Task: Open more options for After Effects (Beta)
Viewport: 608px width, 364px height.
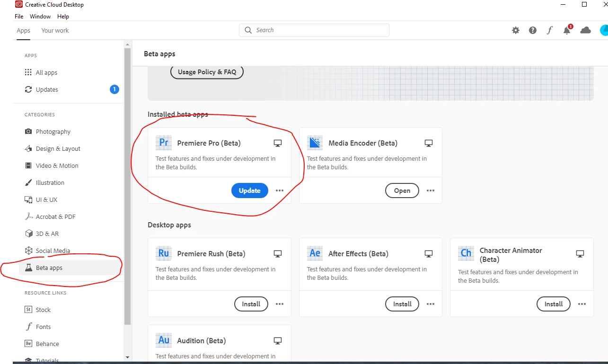Action: [x=431, y=304]
